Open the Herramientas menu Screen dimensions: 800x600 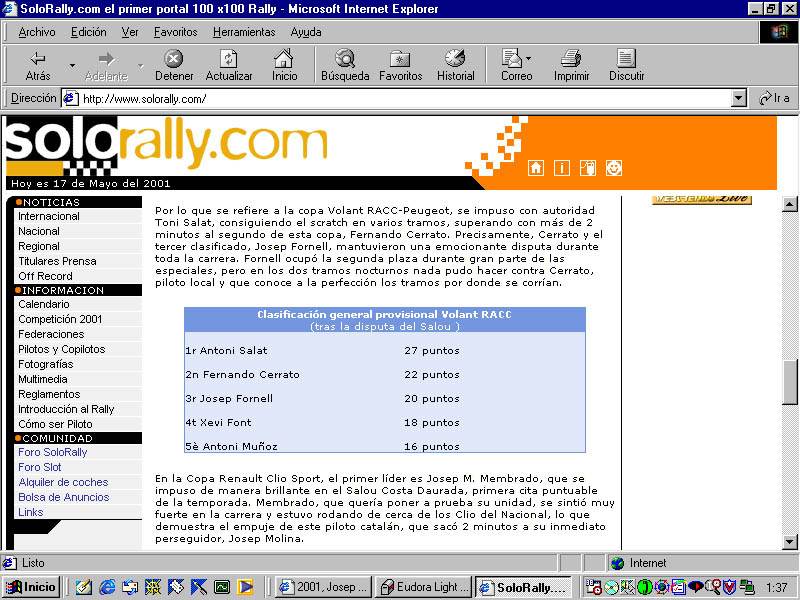click(244, 32)
